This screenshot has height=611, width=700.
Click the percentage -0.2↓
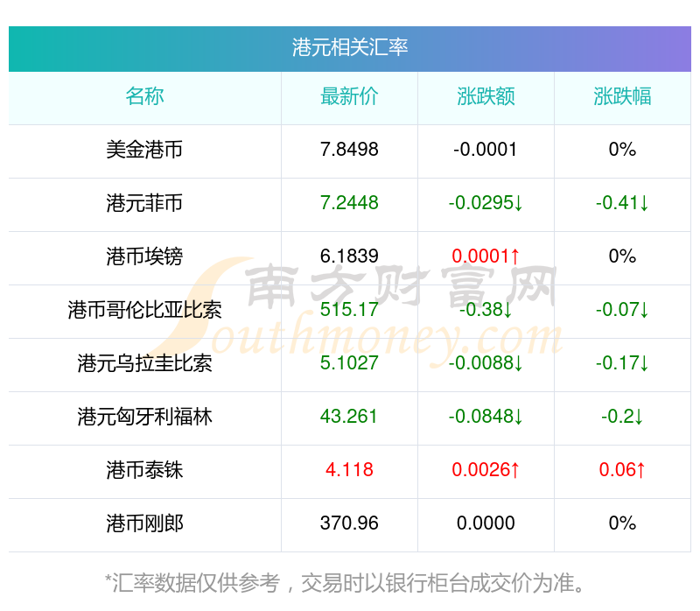[622, 417]
